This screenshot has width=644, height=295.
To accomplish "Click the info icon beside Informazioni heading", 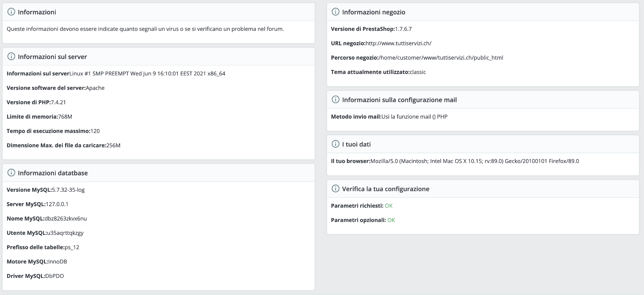I will tap(11, 12).
